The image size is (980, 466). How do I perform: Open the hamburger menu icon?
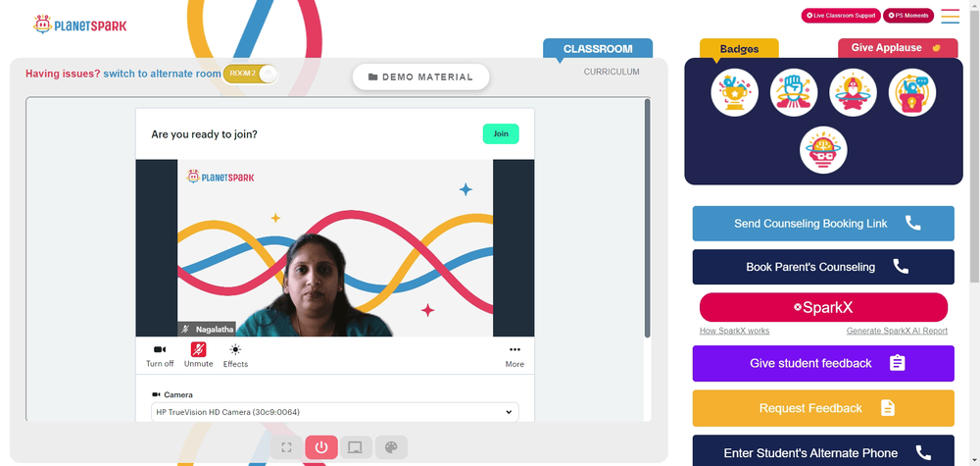950,16
